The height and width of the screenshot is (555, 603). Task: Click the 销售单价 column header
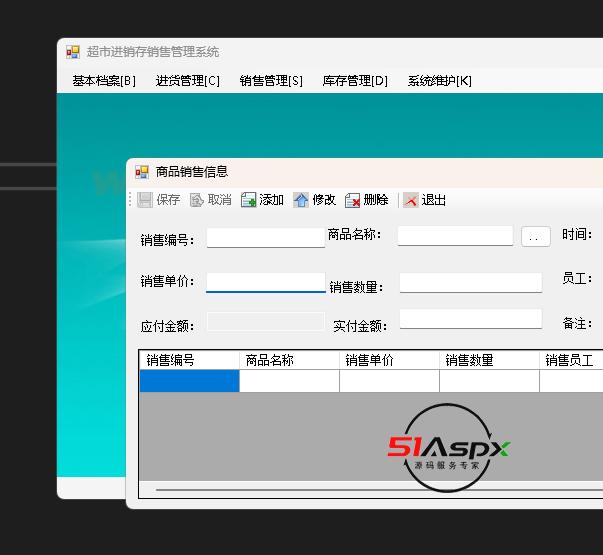coord(389,360)
